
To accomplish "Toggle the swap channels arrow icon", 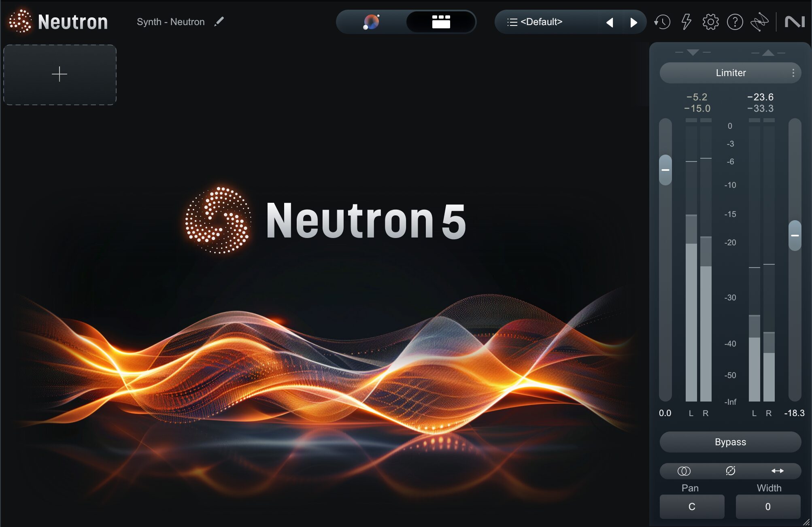I will coord(777,471).
